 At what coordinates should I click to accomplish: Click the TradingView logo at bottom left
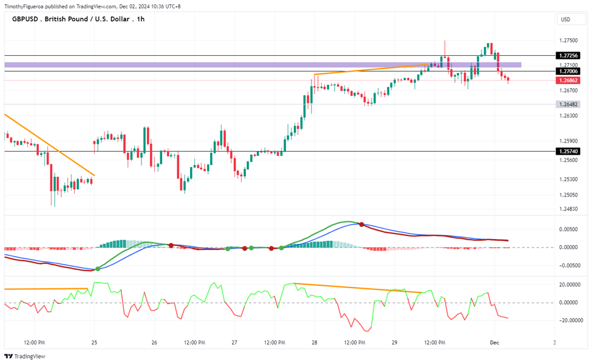[x=24, y=356]
